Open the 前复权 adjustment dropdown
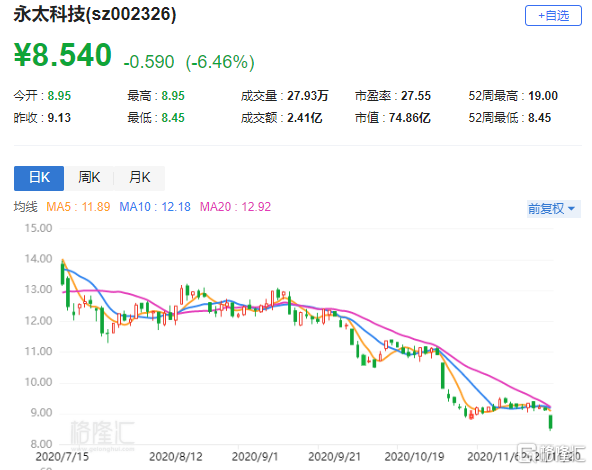 (553, 208)
